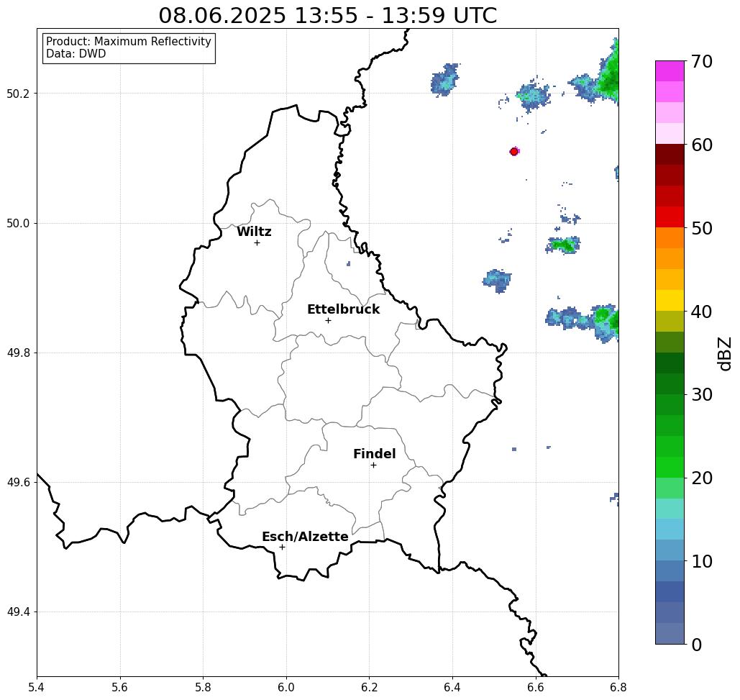Click the 10 tick label on the colorbar
The height and width of the screenshot is (700, 740).
coord(702,561)
